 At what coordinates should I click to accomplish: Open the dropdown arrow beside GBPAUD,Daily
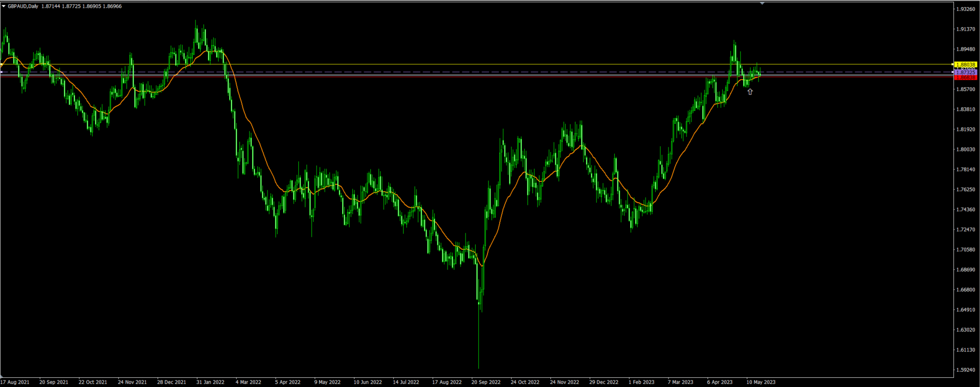click(4, 6)
